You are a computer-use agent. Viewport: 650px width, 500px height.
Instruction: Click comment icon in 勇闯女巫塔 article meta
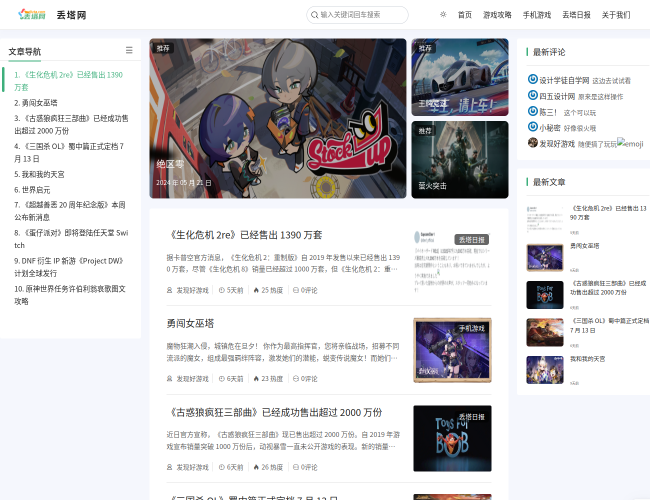point(296,379)
